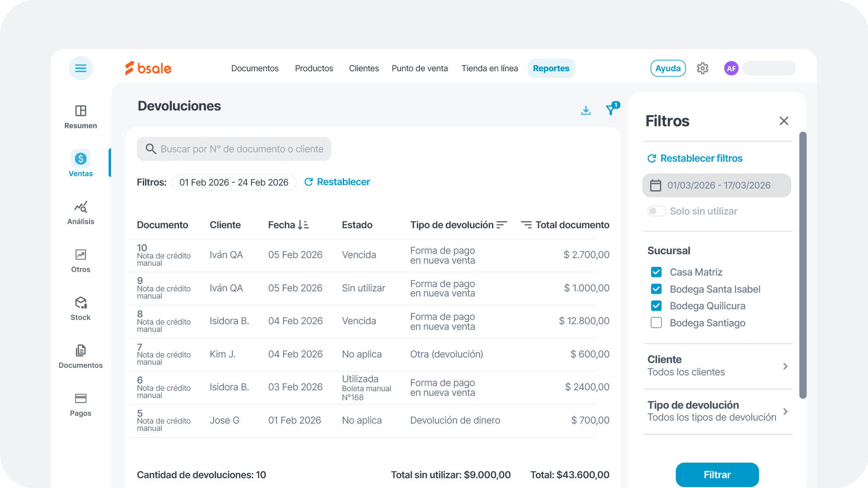This screenshot has width=868, height=488.
Task: Click the Filtrar button
Action: click(x=717, y=474)
